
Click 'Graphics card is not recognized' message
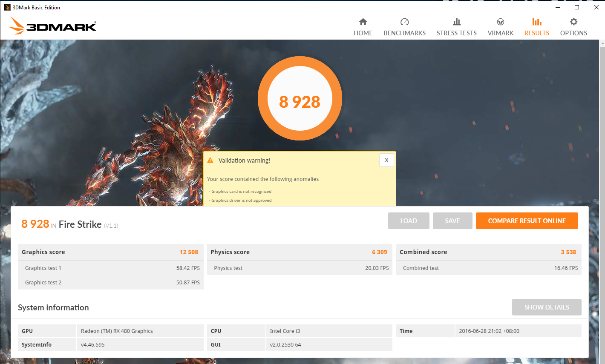240,192
